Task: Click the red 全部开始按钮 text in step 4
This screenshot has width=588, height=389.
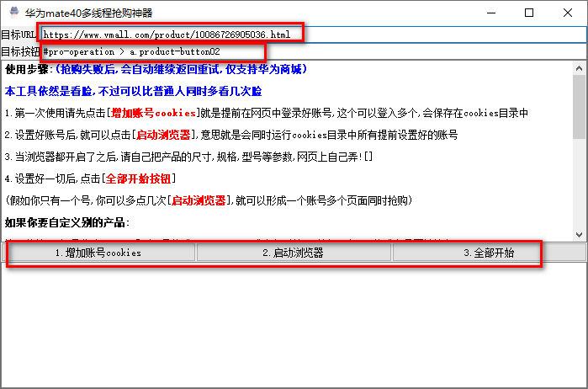Action: point(138,179)
